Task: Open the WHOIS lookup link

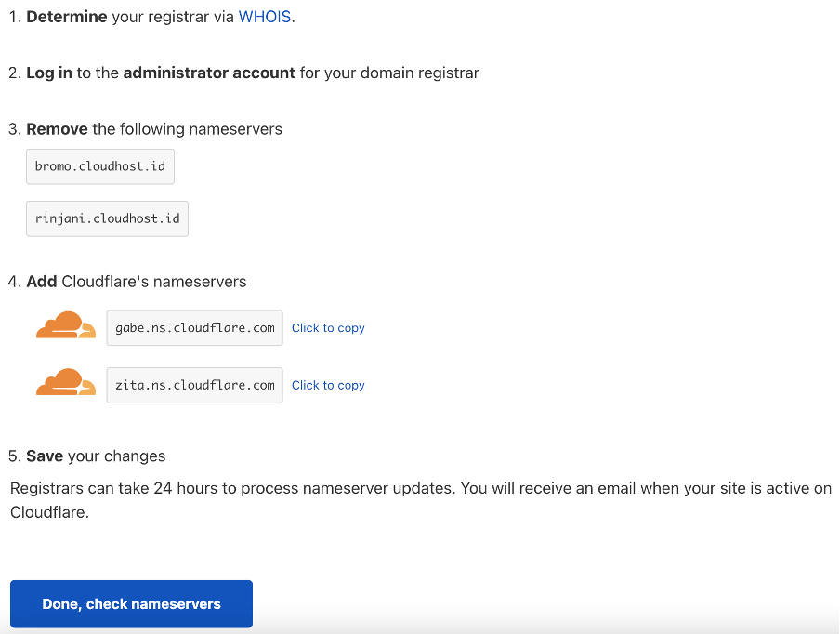Action: (265, 16)
